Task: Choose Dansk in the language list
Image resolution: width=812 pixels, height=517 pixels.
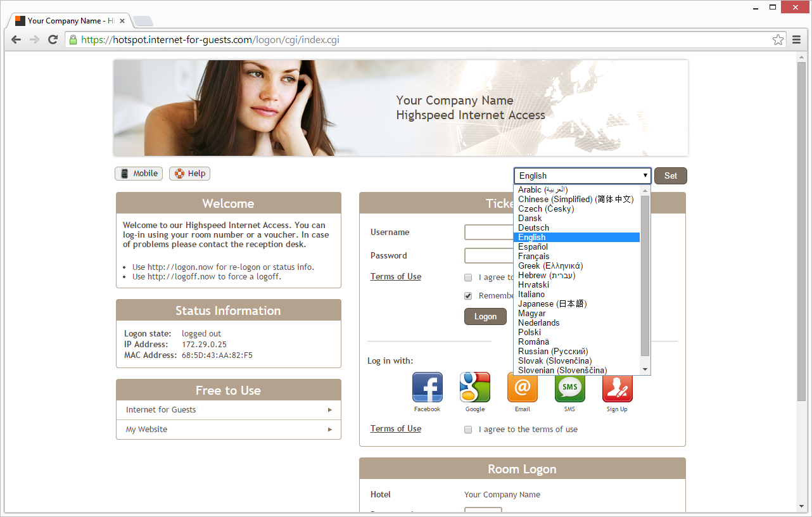Action: 576,219
